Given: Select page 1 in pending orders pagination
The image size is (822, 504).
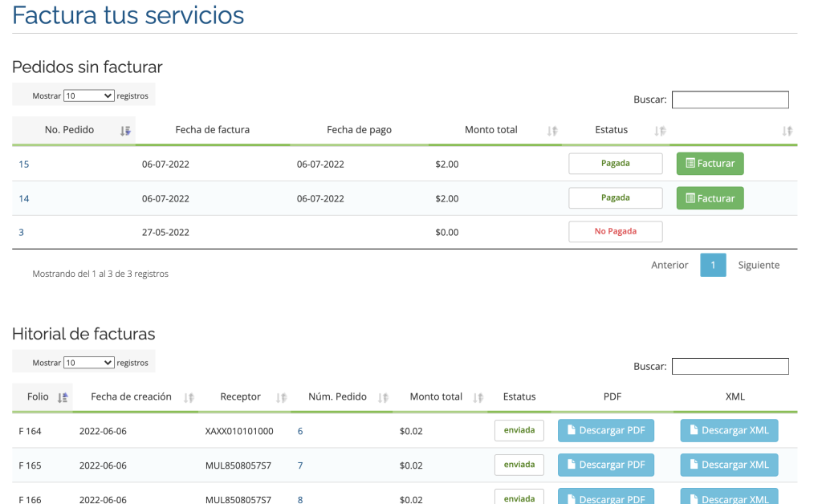Looking at the screenshot, I should 713,265.
